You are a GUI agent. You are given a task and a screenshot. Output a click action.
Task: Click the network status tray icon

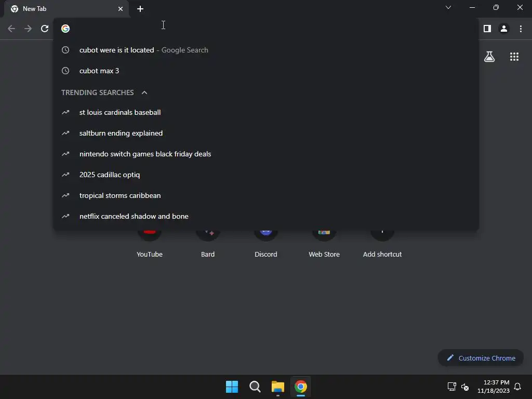451,387
